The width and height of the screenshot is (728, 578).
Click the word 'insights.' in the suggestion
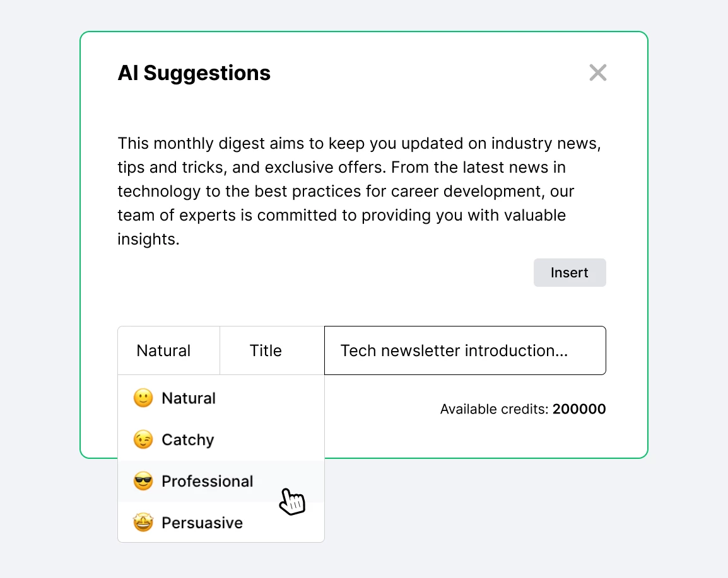pyautogui.click(x=149, y=240)
